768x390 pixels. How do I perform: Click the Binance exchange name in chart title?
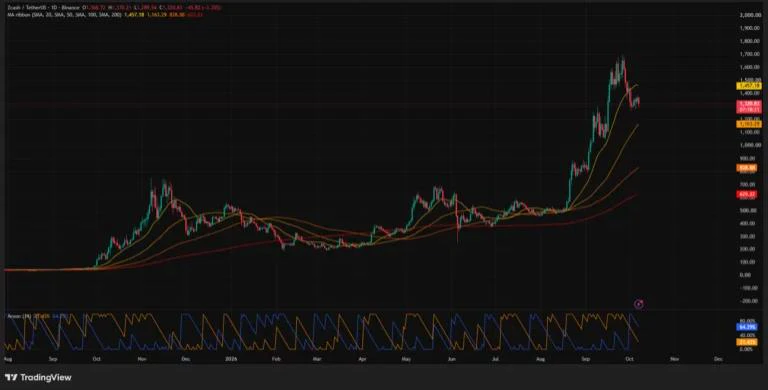coord(70,8)
